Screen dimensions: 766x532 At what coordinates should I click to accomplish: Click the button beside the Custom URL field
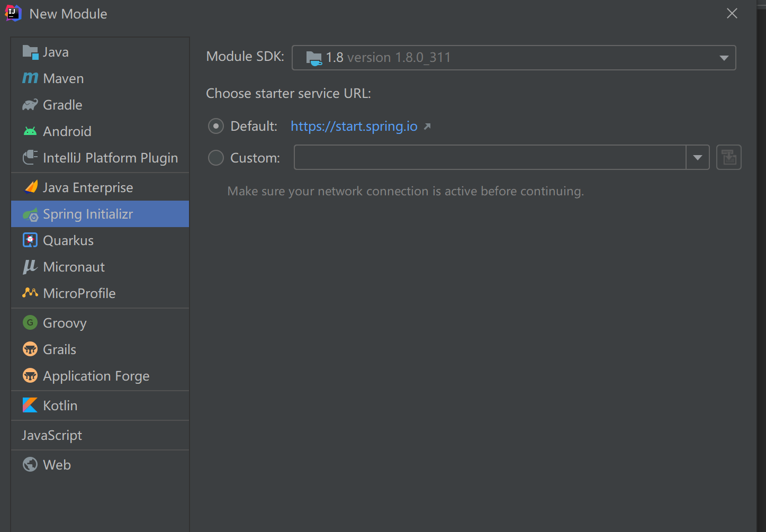tap(729, 158)
